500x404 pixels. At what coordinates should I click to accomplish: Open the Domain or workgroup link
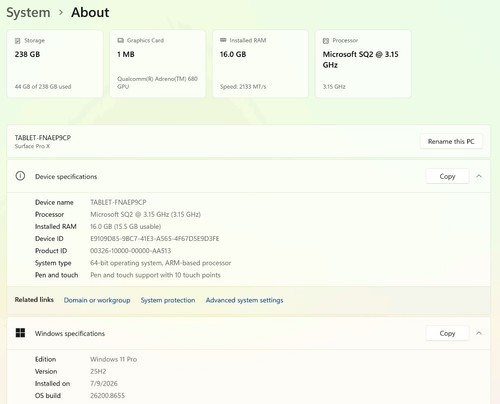click(x=97, y=300)
